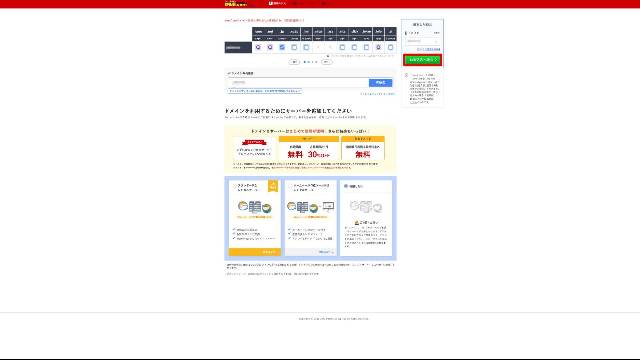Select the first server plan radio button
This screenshot has height=360, width=640.
pos(234,186)
